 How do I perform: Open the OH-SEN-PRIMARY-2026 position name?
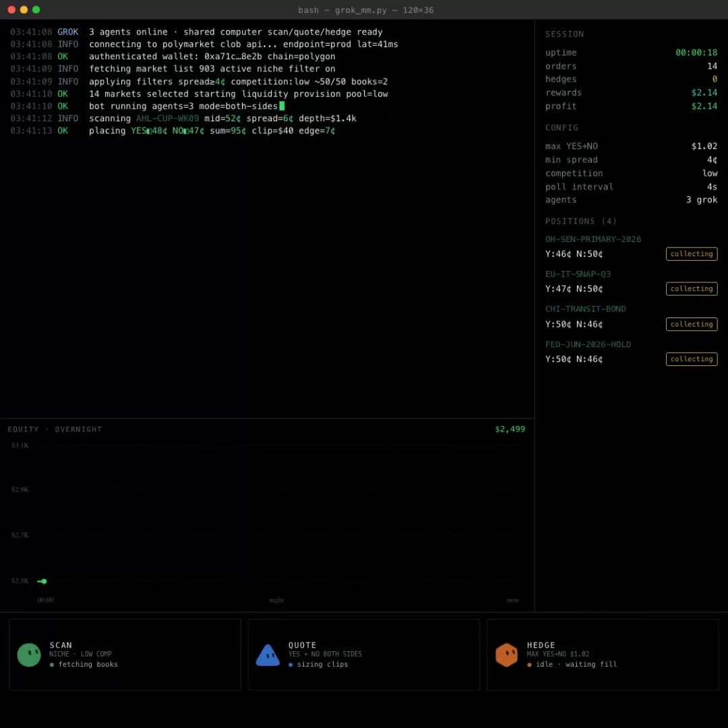(593, 239)
